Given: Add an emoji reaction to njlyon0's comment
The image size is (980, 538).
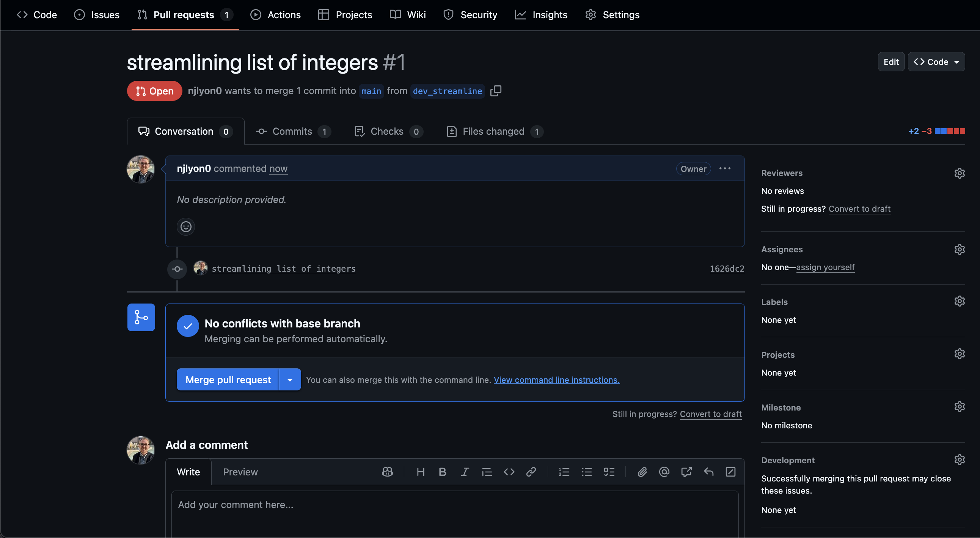Looking at the screenshot, I should coord(186,227).
